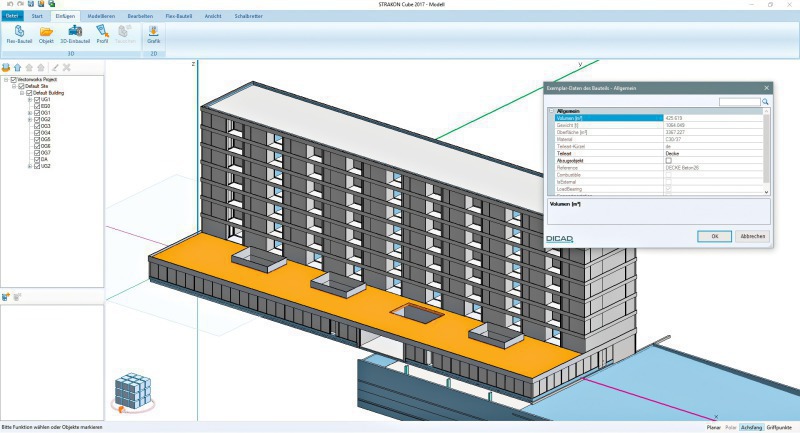Open the Datei menu tab
Screen dimensions: 800x433
(x=12, y=16)
